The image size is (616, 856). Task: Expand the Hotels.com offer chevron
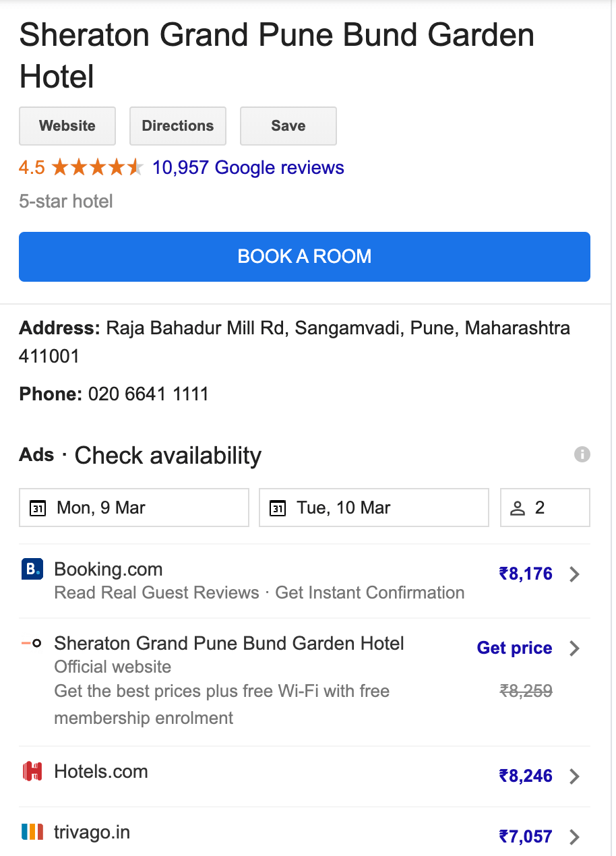574,776
